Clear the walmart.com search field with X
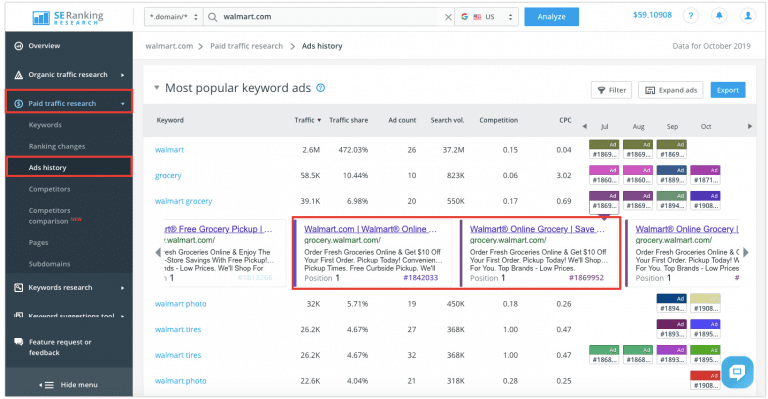768x399 pixels. point(448,17)
